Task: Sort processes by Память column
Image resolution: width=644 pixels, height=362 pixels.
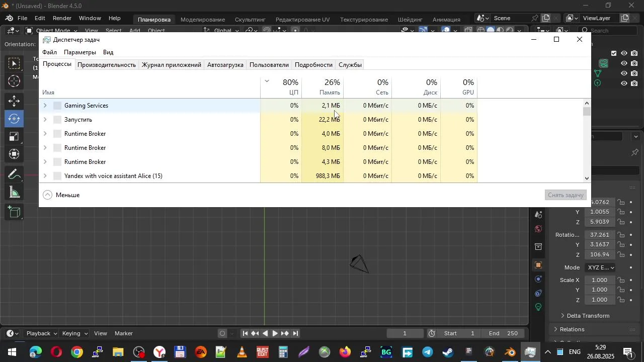Action: click(323, 87)
